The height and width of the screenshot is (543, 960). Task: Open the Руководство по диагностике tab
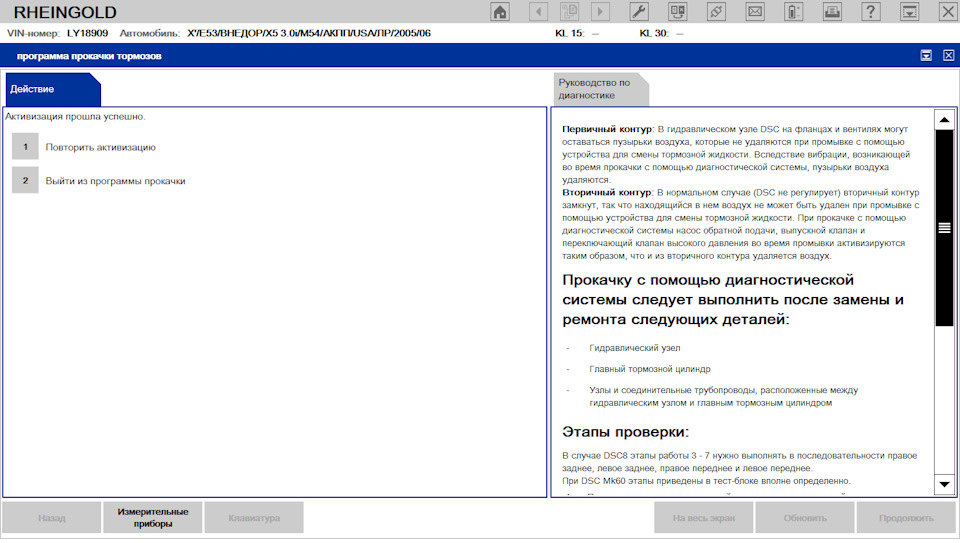tap(600, 89)
